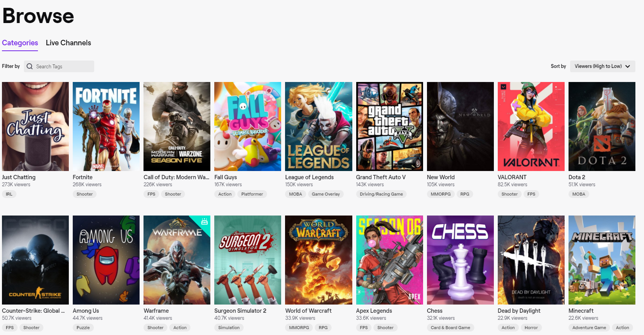Open the Fortnite box art
This screenshot has width=644, height=335.
click(x=106, y=127)
